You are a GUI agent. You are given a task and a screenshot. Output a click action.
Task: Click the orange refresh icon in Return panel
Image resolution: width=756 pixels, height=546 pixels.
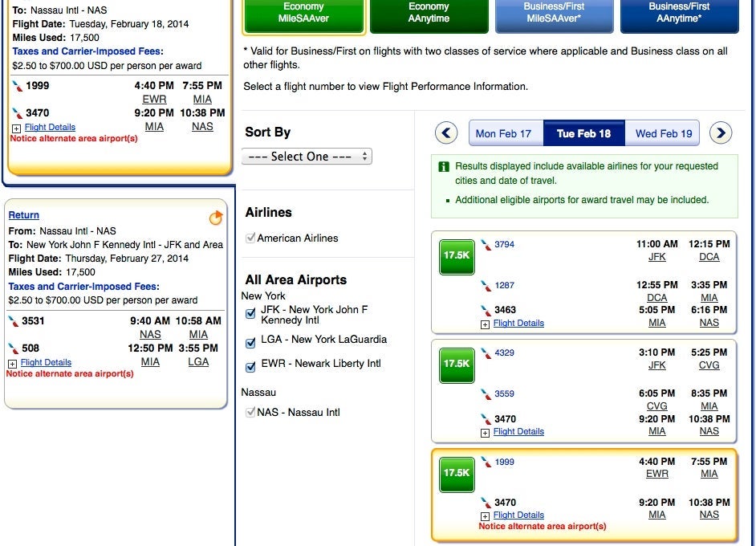coord(216,218)
